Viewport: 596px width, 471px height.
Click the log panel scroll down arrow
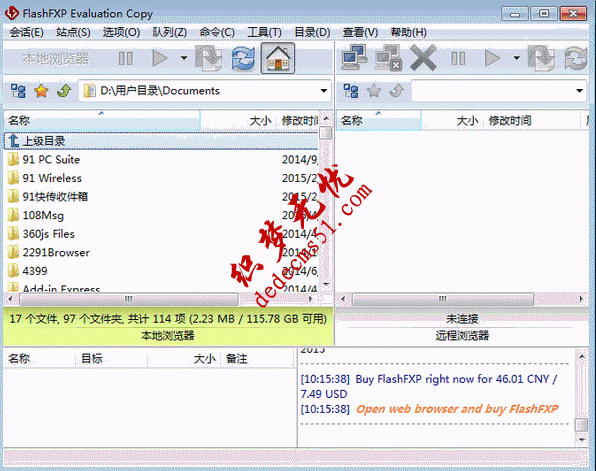pyautogui.click(x=582, y=439)
